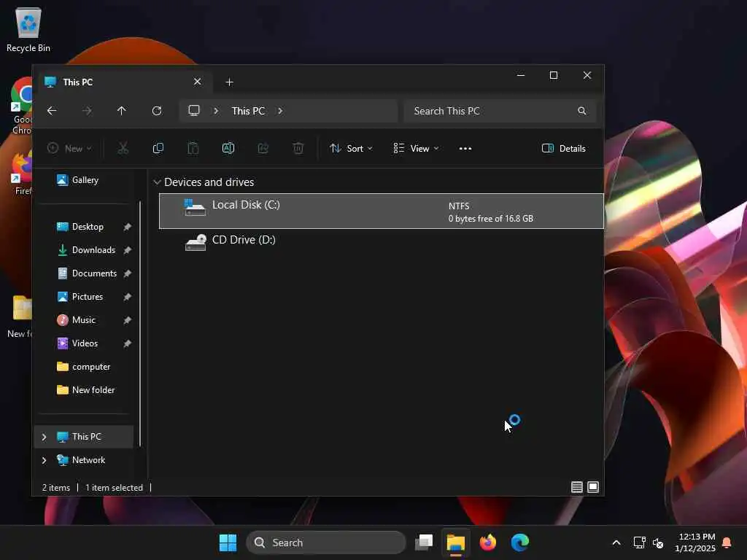Go back with the back arrow

[52, 111]
